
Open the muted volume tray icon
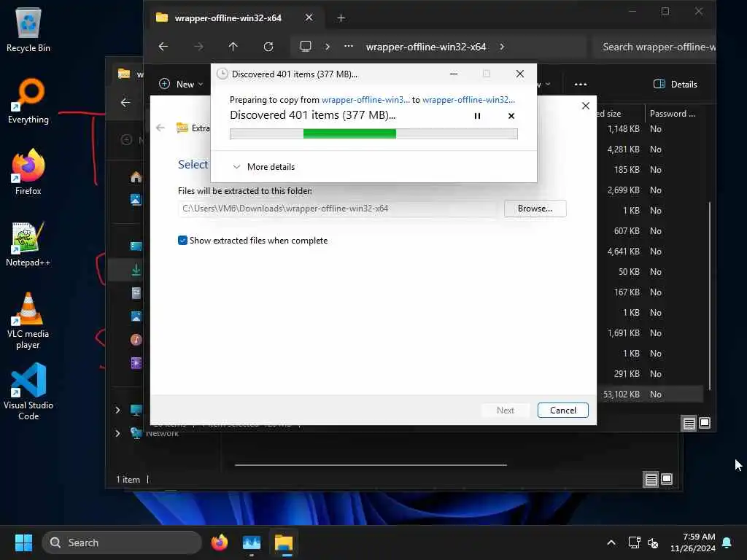(x=653, y=542)
